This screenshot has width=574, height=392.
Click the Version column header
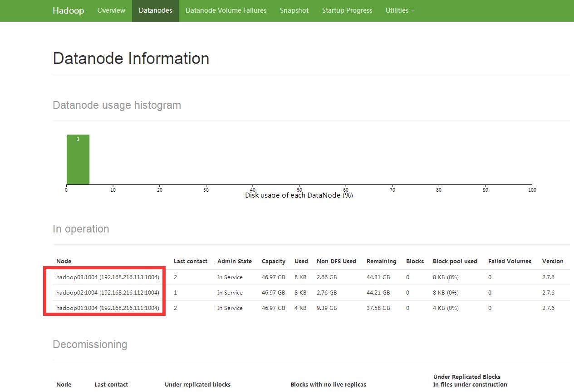[552, 261]
